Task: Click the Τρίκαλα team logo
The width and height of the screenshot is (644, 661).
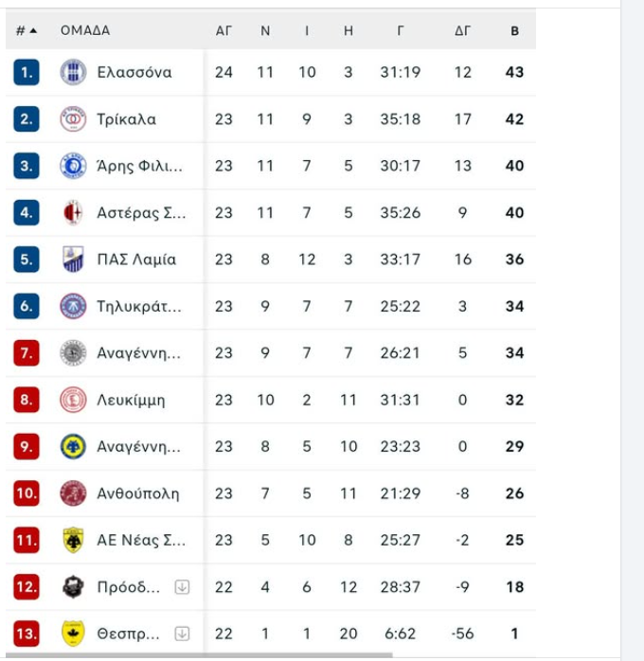Action: click(x=73, y=119)
